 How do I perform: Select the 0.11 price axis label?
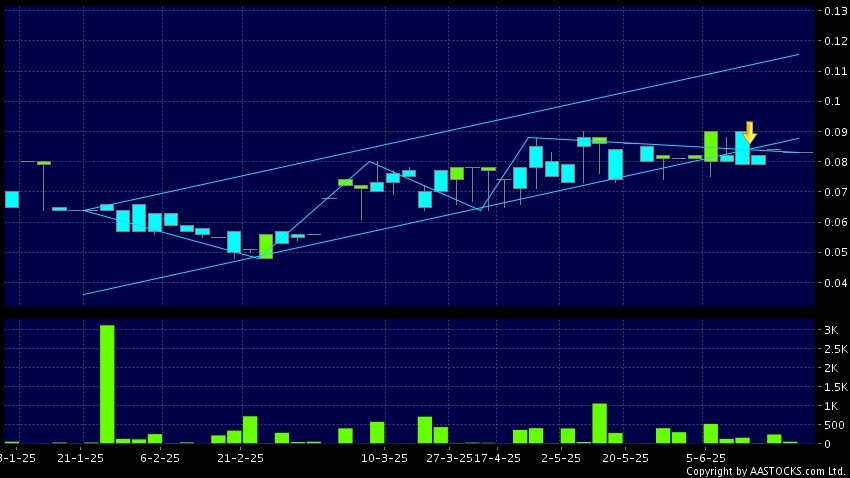pos(835,71)
